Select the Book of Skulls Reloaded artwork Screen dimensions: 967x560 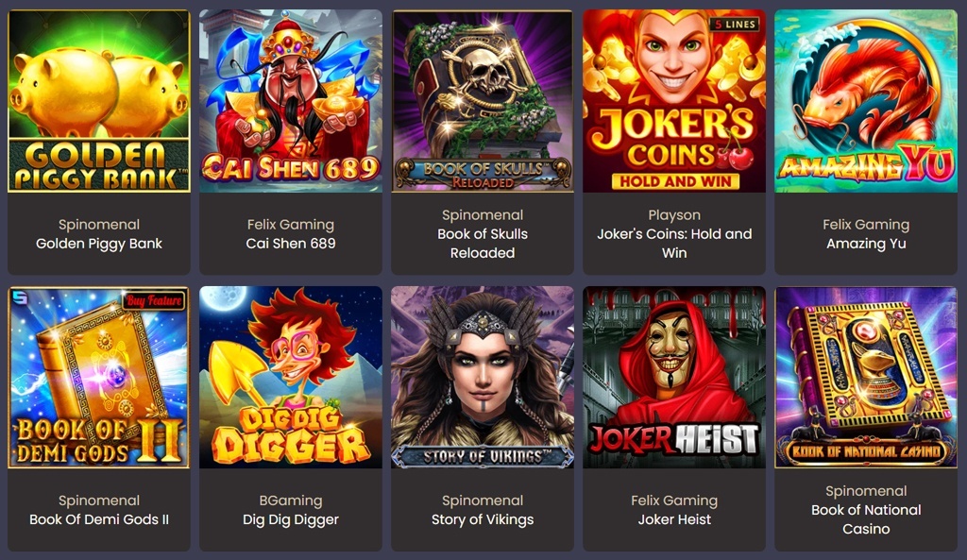pos(483,100)
